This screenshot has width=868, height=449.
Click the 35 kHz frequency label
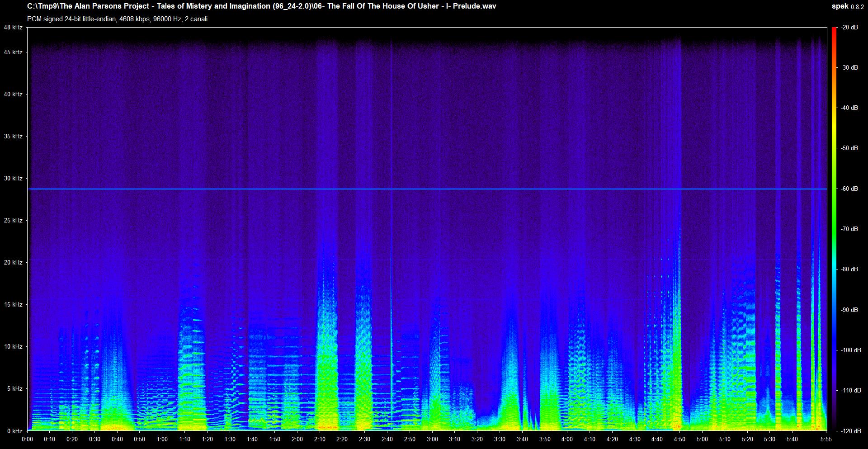tap(13, 137)
